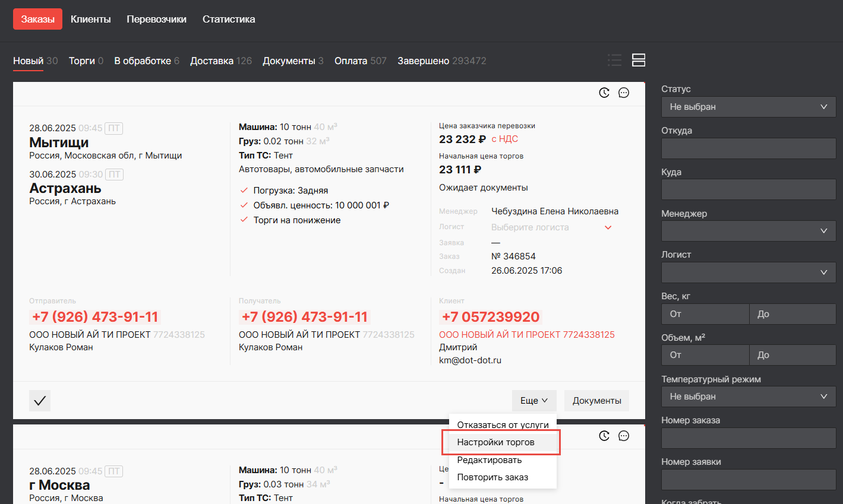The image size is (843, 504).
Task: Call client phone +7 057239920
Action: pyautogui.click(x=491, y=317)
